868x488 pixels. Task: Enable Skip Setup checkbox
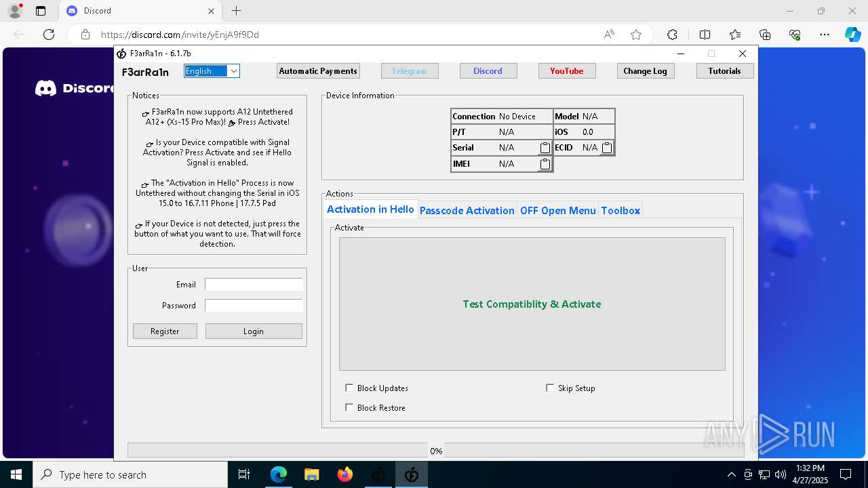[x=550, y=388]
